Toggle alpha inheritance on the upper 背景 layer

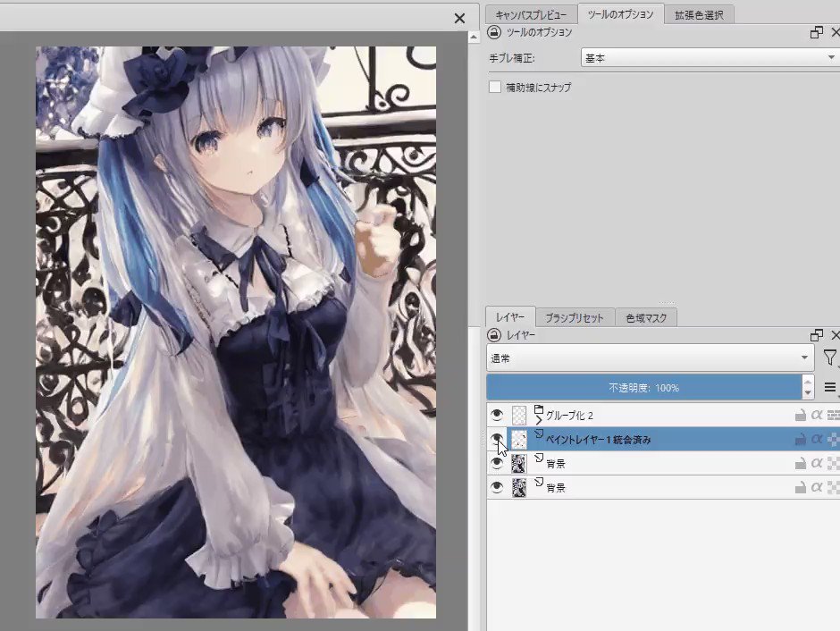(817, 463)
